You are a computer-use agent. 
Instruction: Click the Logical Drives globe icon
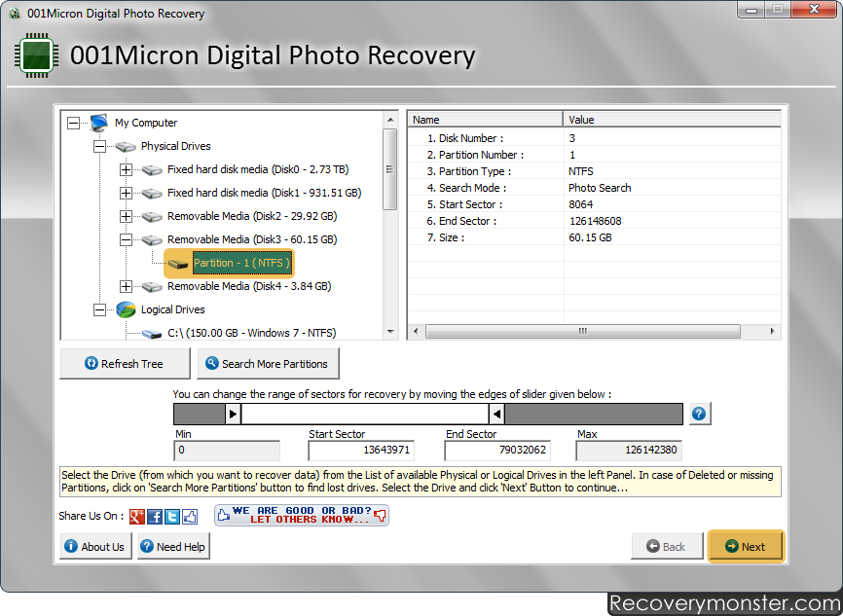click(126, 309)
